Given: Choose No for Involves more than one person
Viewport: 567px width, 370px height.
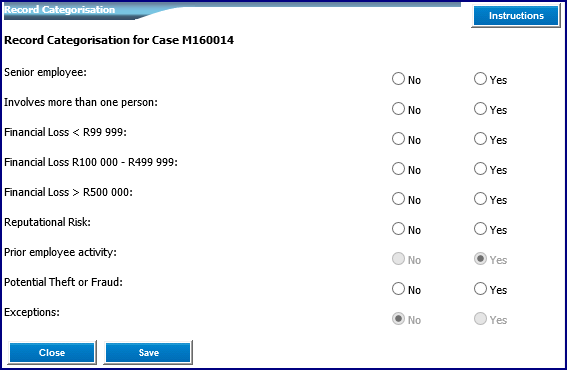Looking at the screenshot, I should [x=398, y=109].
